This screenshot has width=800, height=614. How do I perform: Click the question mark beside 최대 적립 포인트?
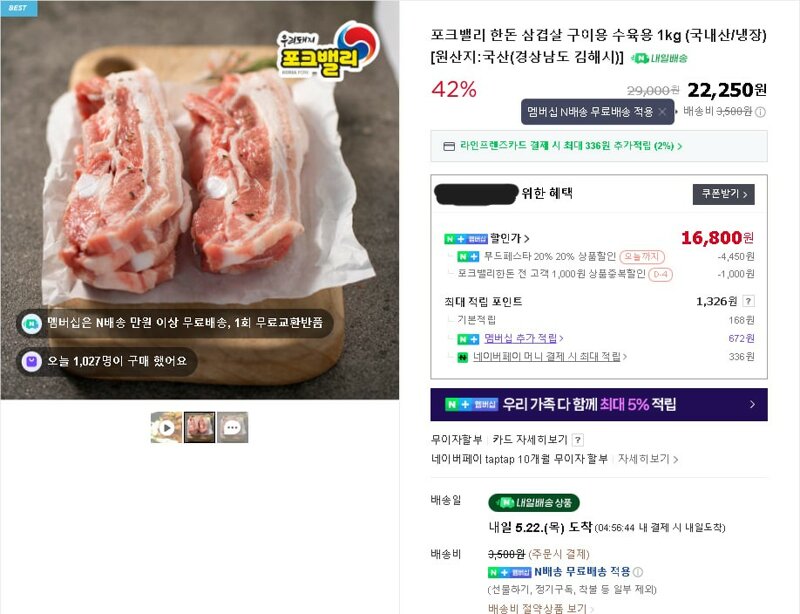pos(748,301)
